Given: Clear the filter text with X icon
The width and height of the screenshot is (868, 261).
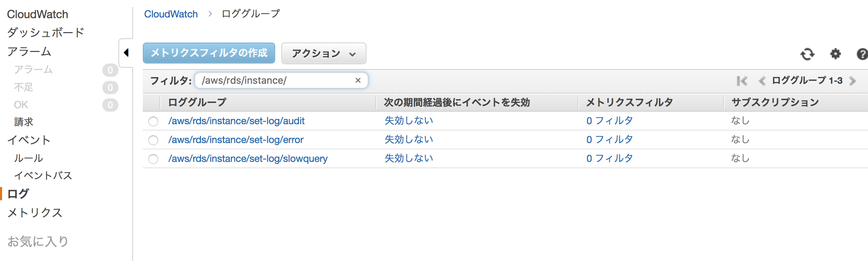Looking at the screenshot, I should (358, 80).
